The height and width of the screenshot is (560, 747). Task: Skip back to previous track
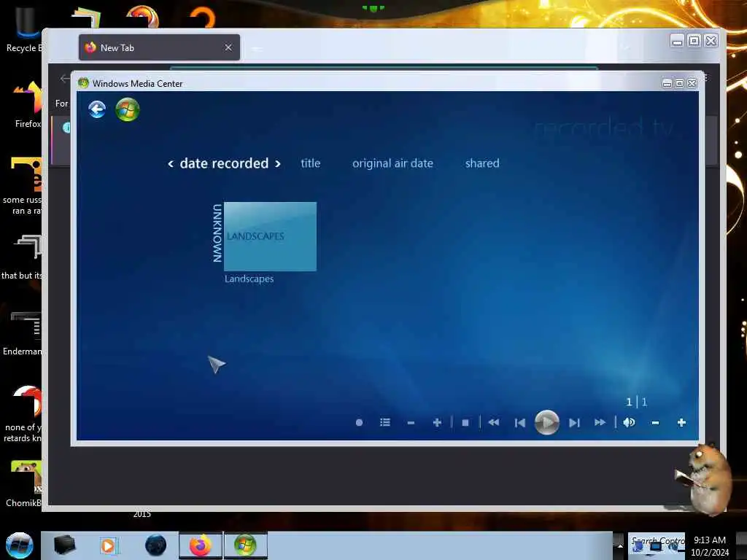519,422
